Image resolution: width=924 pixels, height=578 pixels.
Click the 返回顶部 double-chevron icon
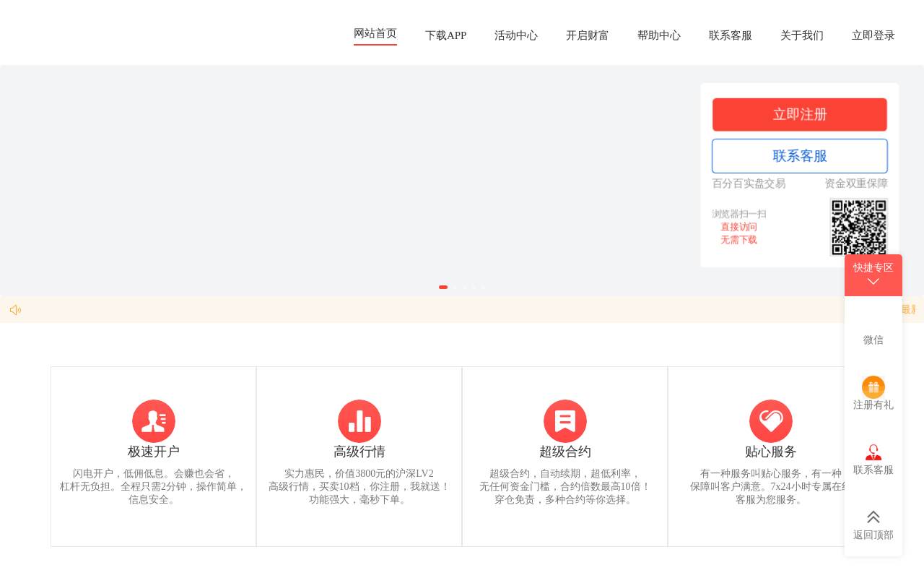coord(873,517)
